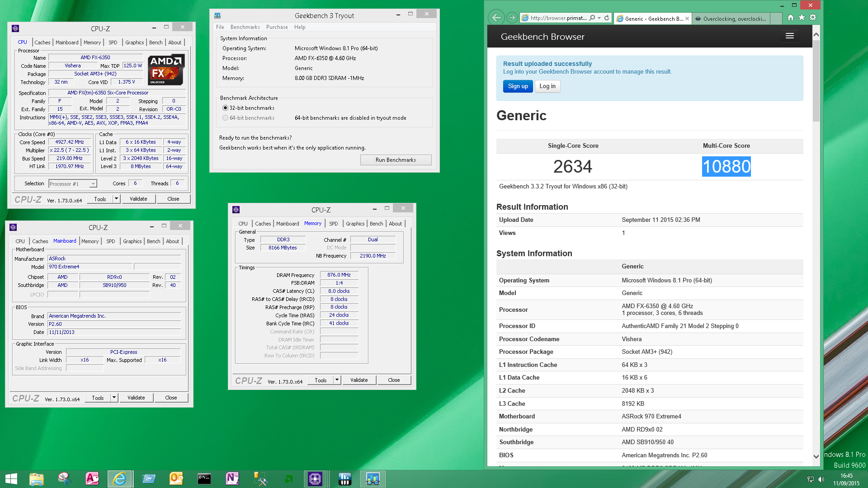This screenshot has width=868, height=488.
Task: Open About tab in CPU-Z Memory window
Action: tap(396, 224)
